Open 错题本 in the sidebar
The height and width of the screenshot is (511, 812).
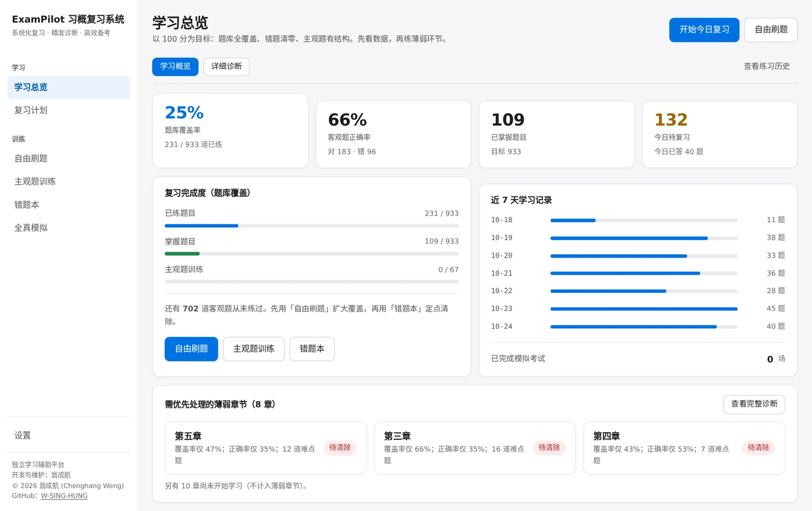(x=68, y=205)
